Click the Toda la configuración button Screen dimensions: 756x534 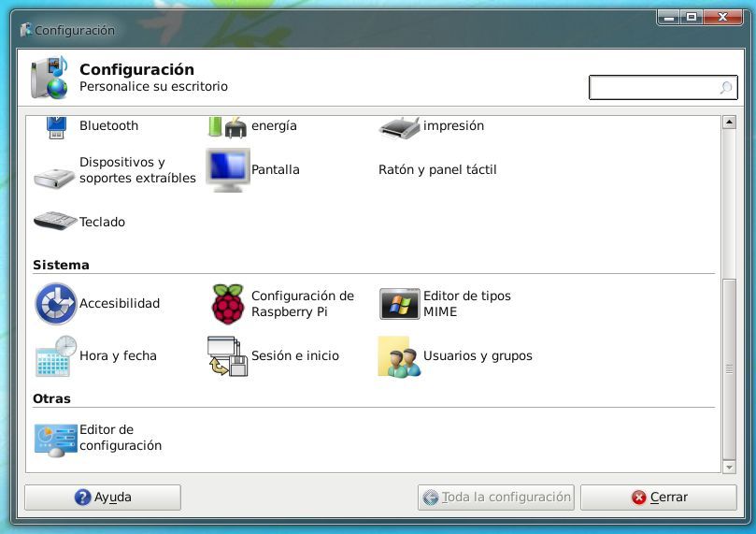coord(496,498)
